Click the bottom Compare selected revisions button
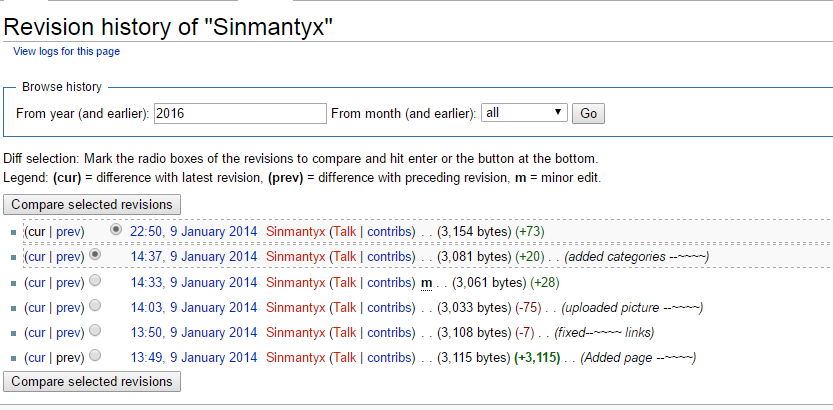Viewport: 833px width, 410px height. tap(92, 381)
